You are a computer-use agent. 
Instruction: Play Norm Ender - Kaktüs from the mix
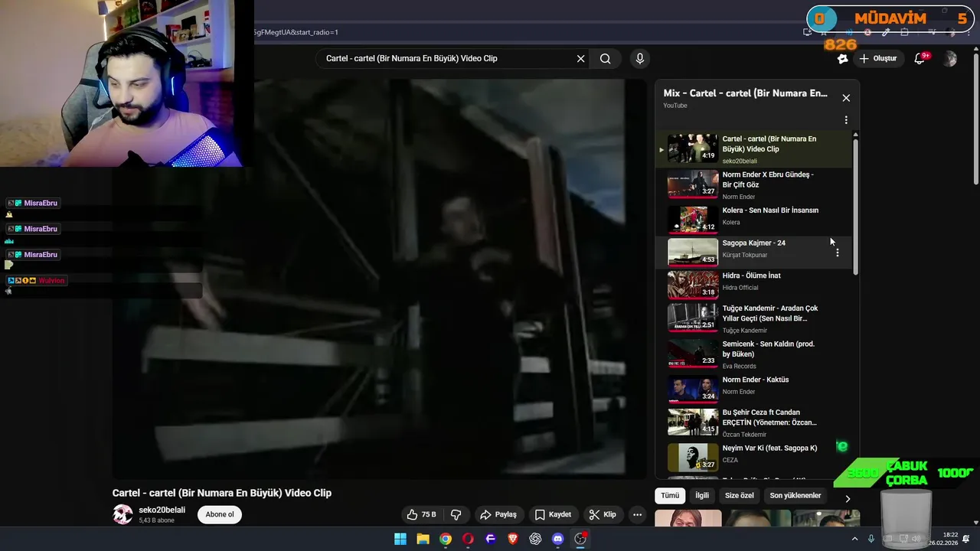[x=753, y=388]
